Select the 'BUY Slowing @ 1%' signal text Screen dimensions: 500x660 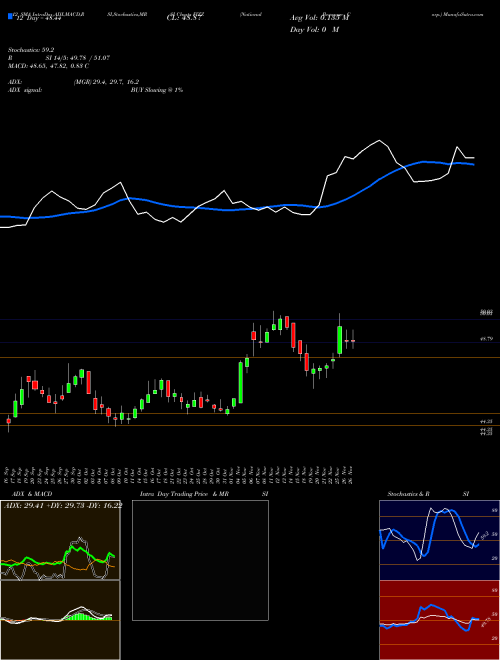(157, 90)
